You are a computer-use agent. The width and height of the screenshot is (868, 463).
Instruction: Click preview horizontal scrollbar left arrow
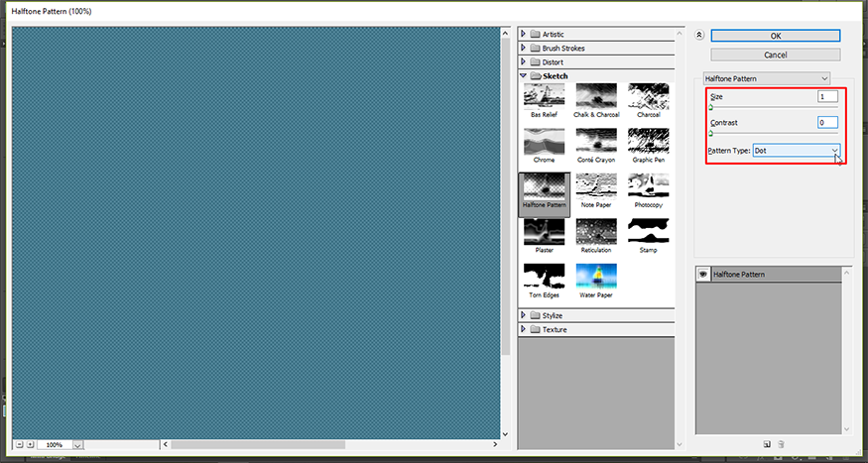165,444
